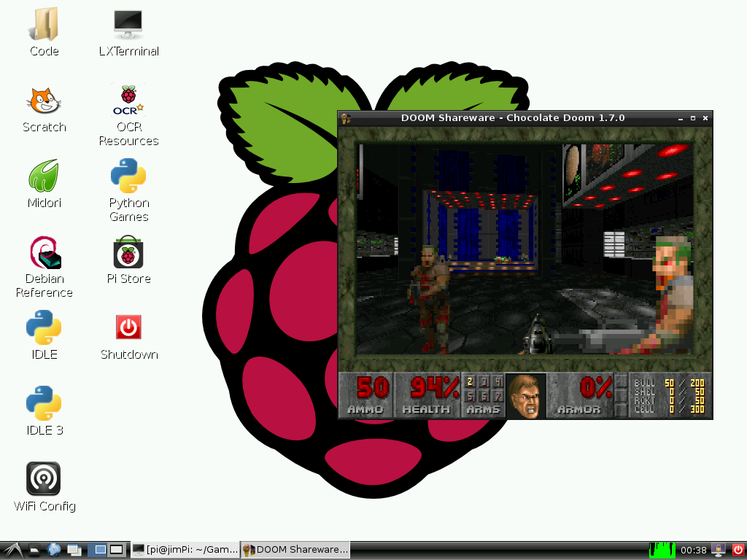Click the screen lock icon in the tray
Viewport: 747px width, 560px height.
pos(719,549)
